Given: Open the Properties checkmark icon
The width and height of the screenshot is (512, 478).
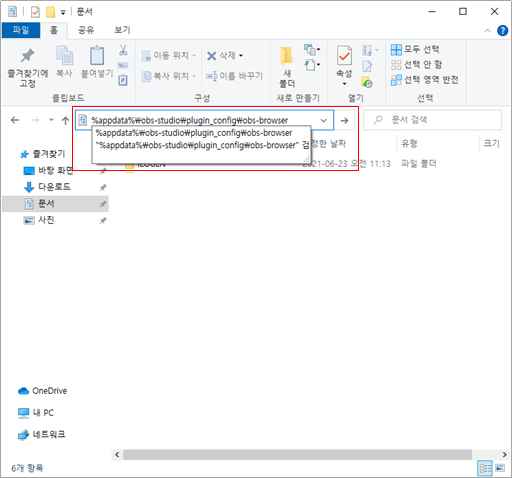Looking at the screenshot, I should click(x=344, y=56).
